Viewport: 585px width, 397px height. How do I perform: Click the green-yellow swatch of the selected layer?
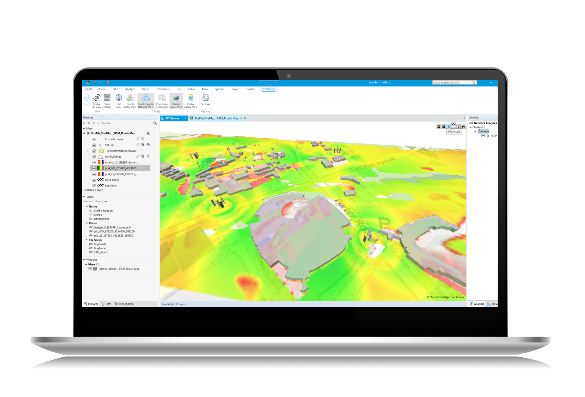click(x=101, y=168)
